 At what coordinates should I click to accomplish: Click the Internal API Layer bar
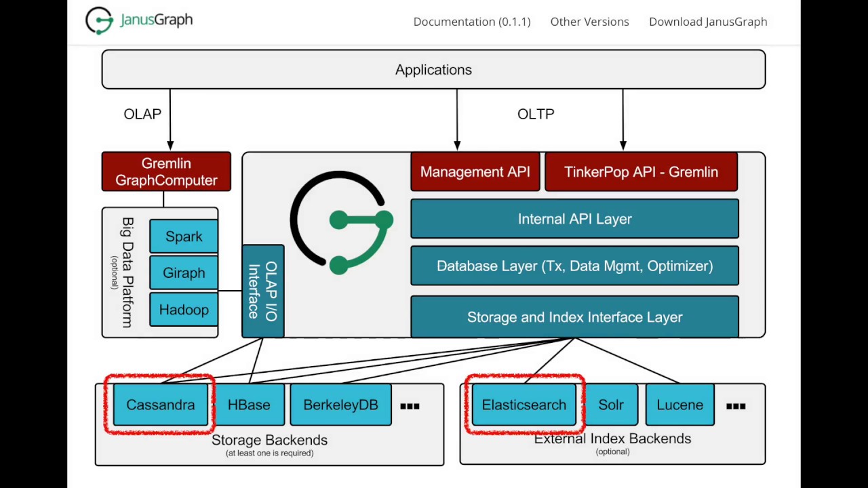574,219
